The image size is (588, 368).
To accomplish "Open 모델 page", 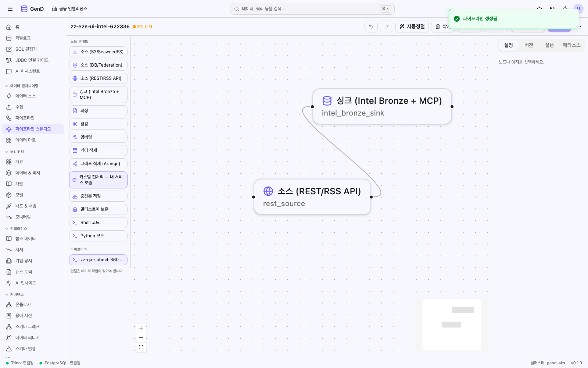I will [x=33, y=195].
